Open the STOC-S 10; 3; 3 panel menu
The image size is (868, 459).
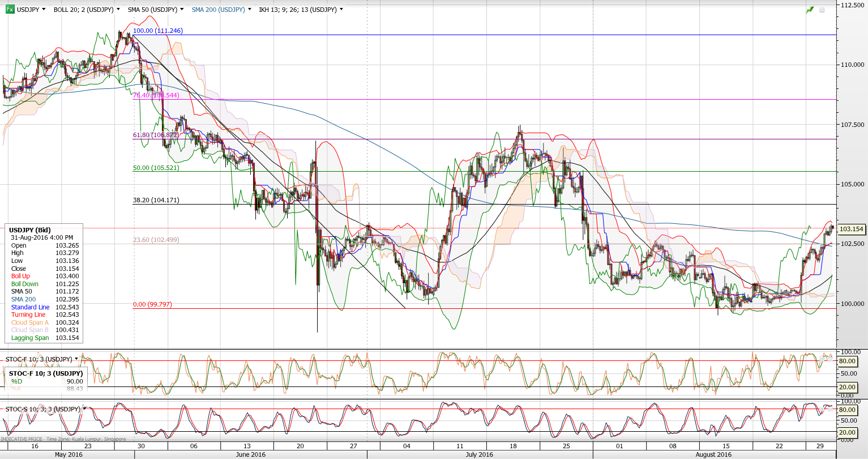84,409
